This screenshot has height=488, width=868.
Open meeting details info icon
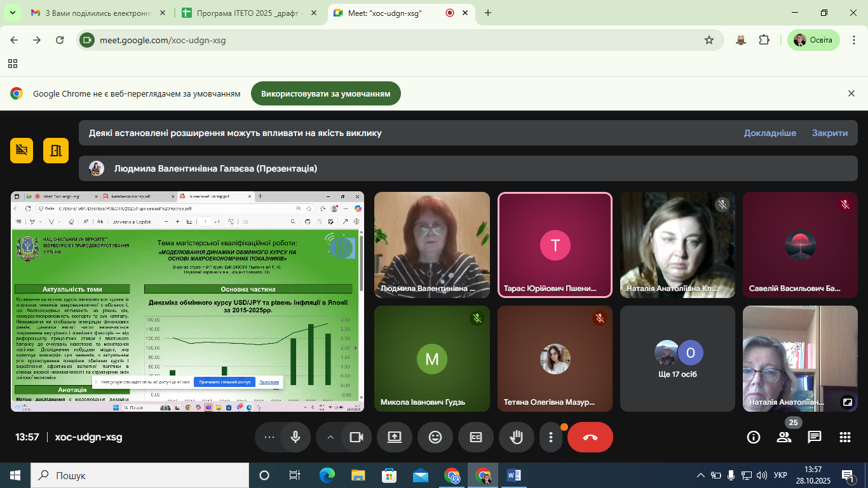coord(754,437)
